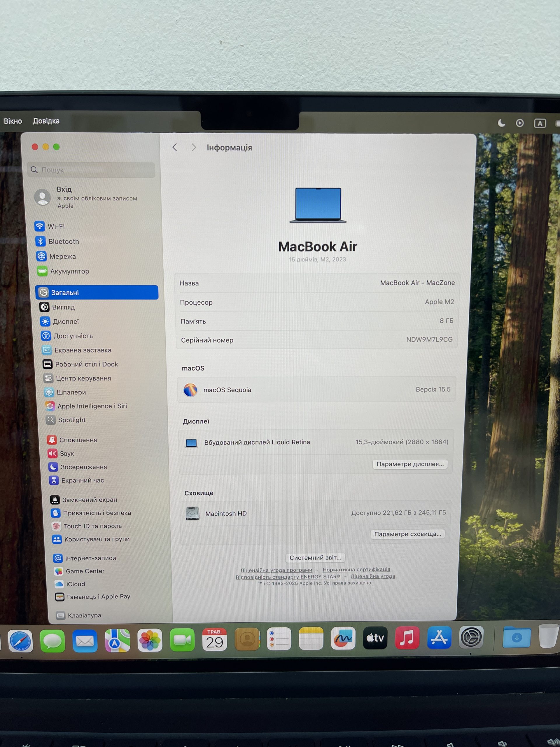Click the input source A icon
Viewport: 560px width, 747px height.
coord(540,123)
